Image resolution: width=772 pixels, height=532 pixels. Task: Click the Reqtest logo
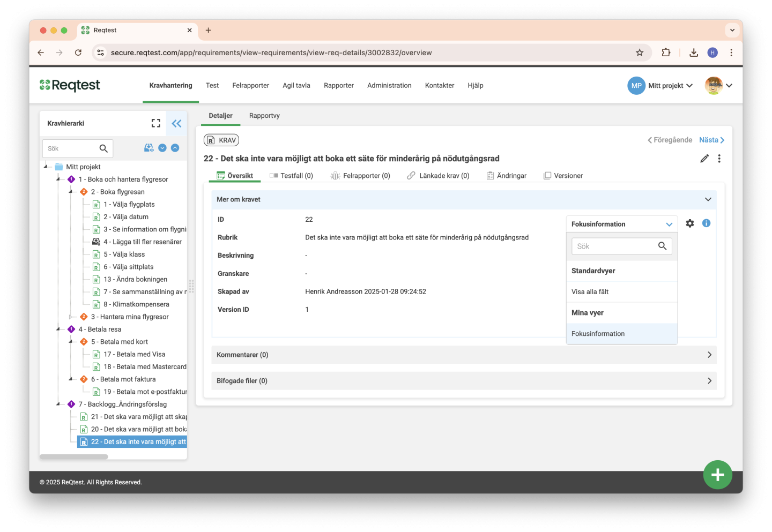(x=70, y=85)
